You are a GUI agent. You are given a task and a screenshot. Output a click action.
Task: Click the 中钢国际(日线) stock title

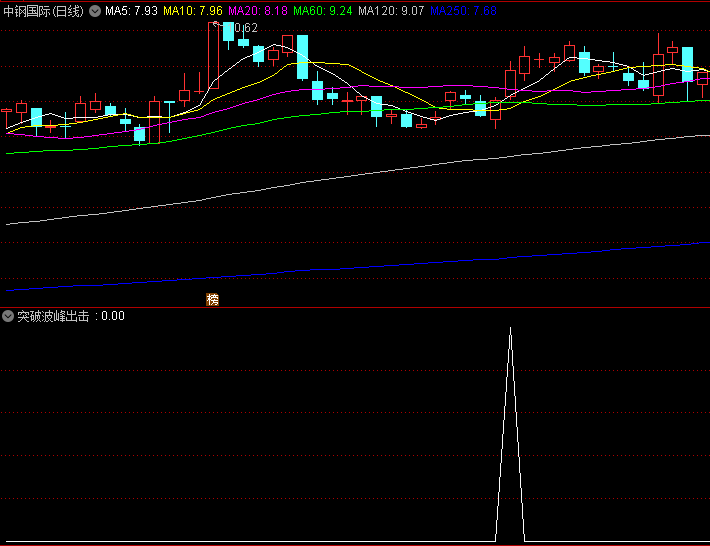point(42,11)
